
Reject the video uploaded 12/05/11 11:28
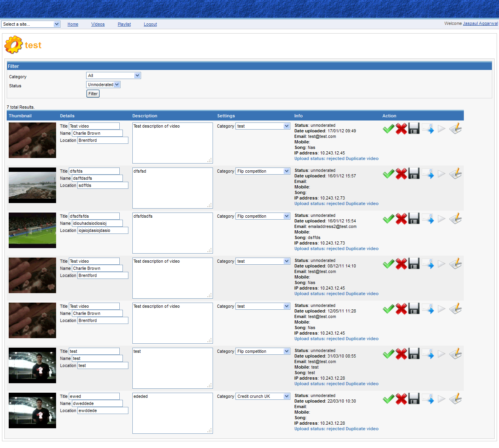point(401,309)
